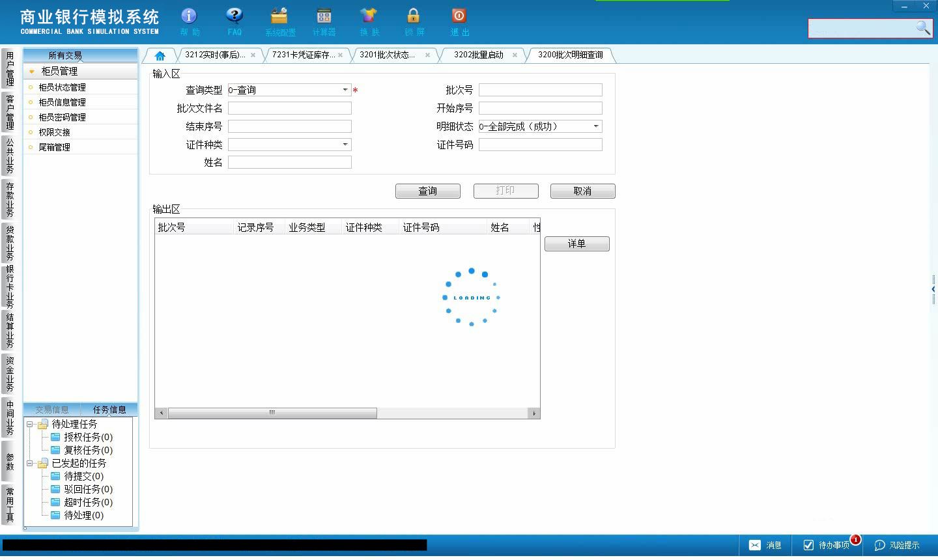This screenshot has height=560, width=938.
Task: Close the 7231卡凭证库存 tab
Action: 340,55
